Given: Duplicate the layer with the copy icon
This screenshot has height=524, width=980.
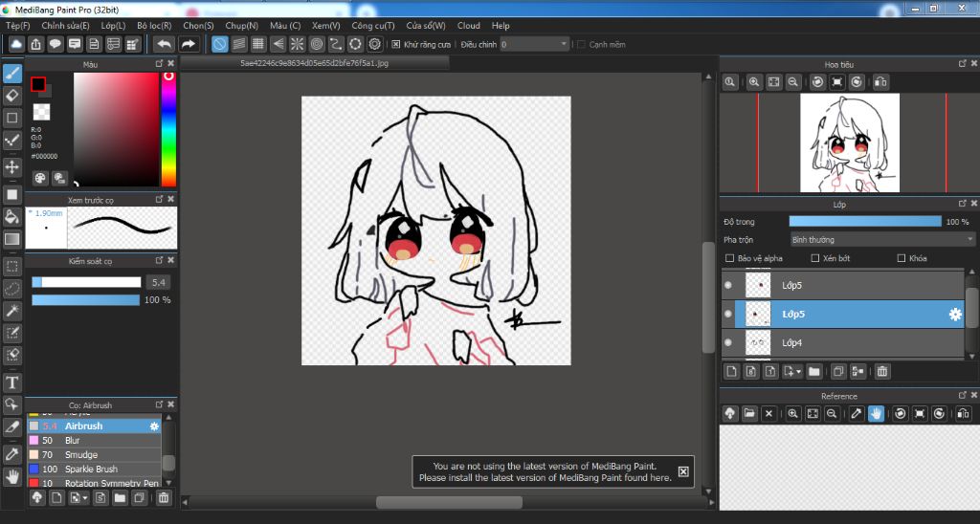Looking at the screenshot, I should [x=838, y=372].
